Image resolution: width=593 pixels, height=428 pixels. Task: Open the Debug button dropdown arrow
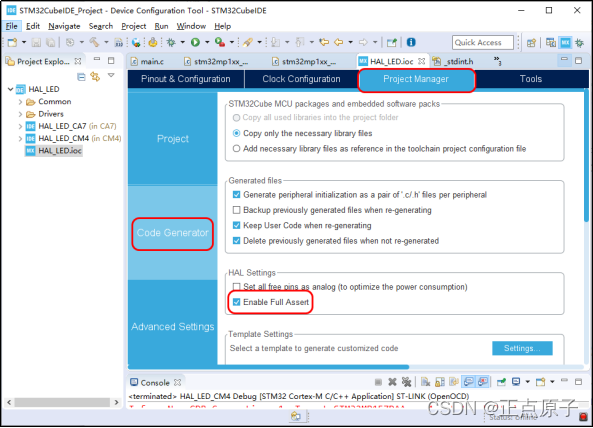pyautogui.click(x=182, y=42)
